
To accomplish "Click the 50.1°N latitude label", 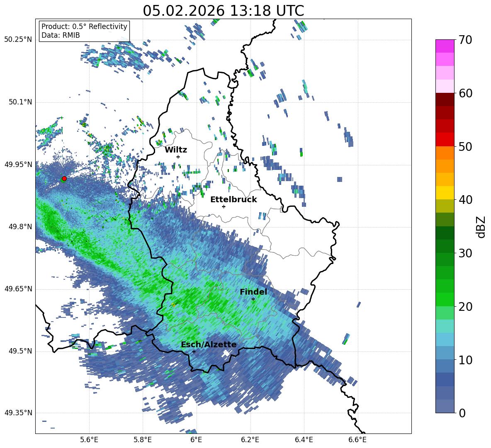I will coord(20,102).
